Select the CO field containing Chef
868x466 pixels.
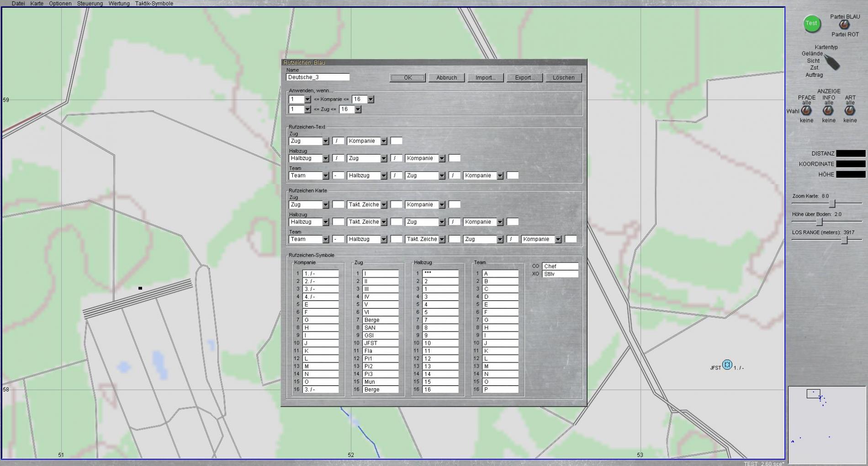point(560,266)
